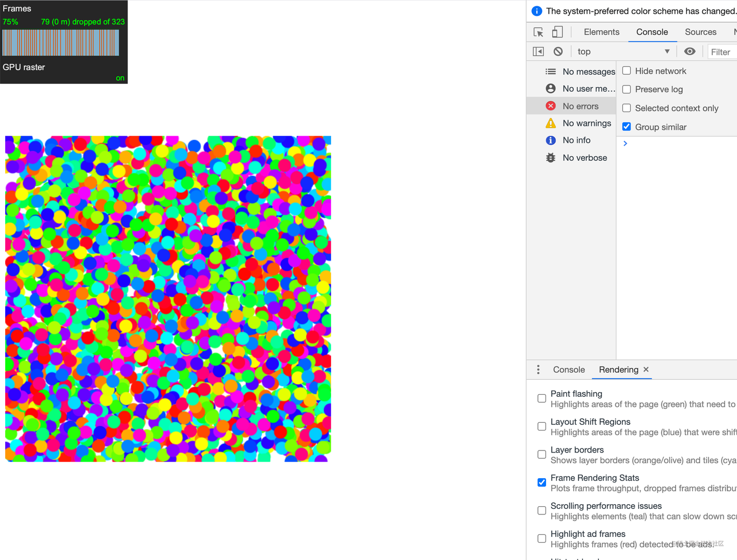Enable Paint flashing in Rendering panel

(x=541, y=398)
